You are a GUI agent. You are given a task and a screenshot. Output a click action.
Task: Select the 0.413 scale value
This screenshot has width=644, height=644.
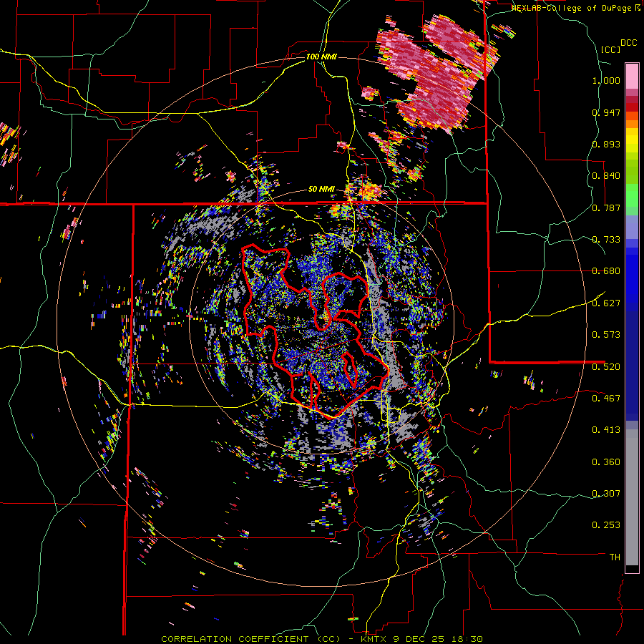click(x=606, y=430)
